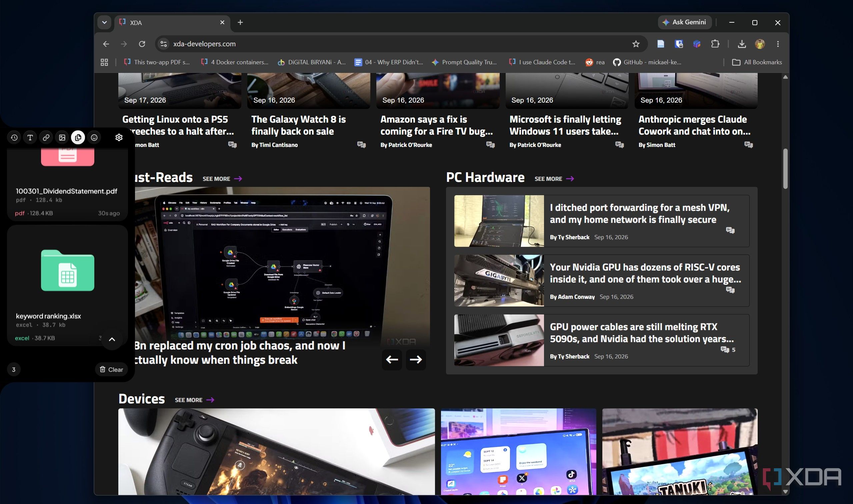Viewport: 853px width, 504px height.
Task: Open Chrome three-dot menu
Action: (x=778, y=44)
